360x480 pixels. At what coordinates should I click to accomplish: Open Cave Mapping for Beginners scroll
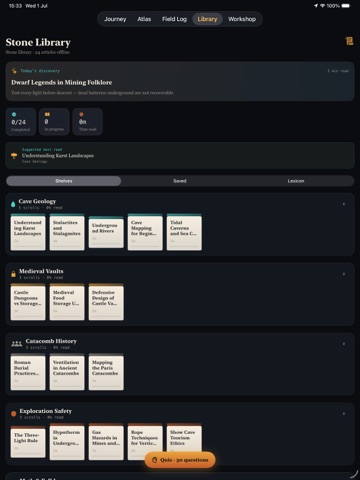[x=145, y=232]
